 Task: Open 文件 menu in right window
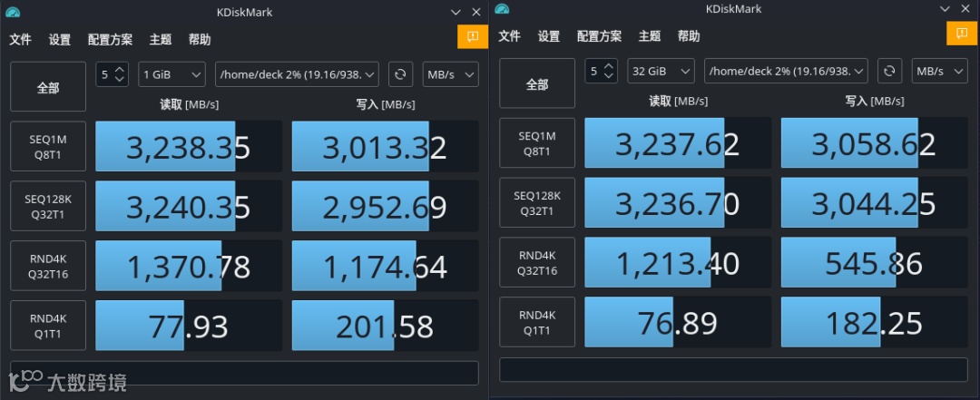coord(510,36)
